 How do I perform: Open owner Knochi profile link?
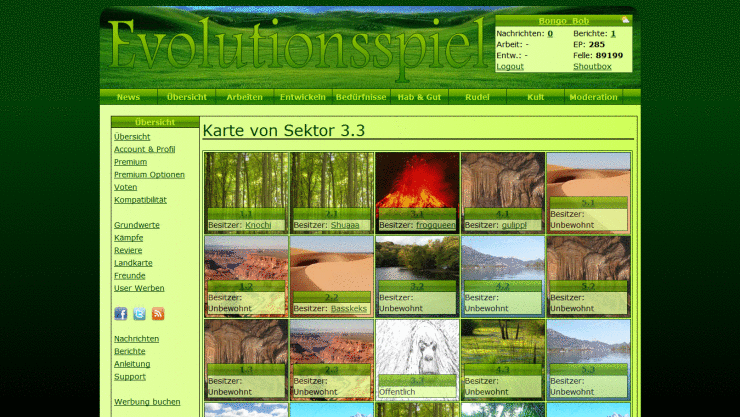(x=258, y=225)
